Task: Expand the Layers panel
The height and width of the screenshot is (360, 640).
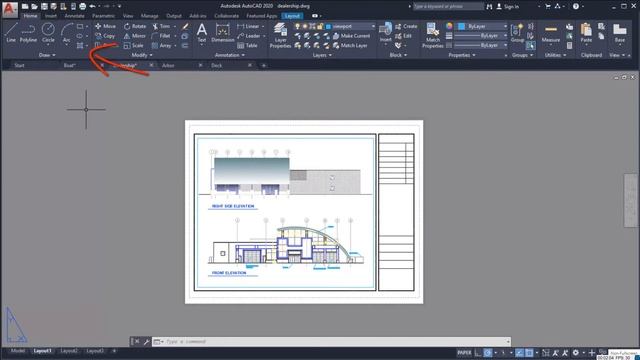Action: [x=322, y=55]
